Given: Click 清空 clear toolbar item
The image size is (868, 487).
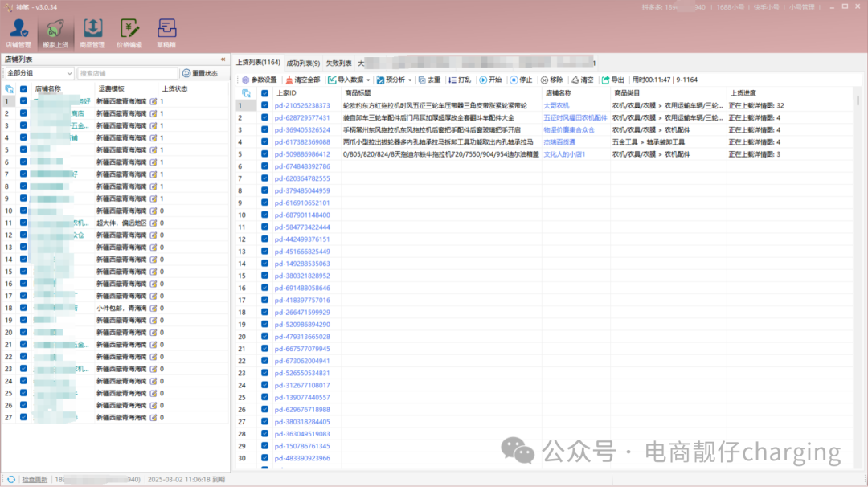Looking at the screenshot, I should (x=583, y=80).
